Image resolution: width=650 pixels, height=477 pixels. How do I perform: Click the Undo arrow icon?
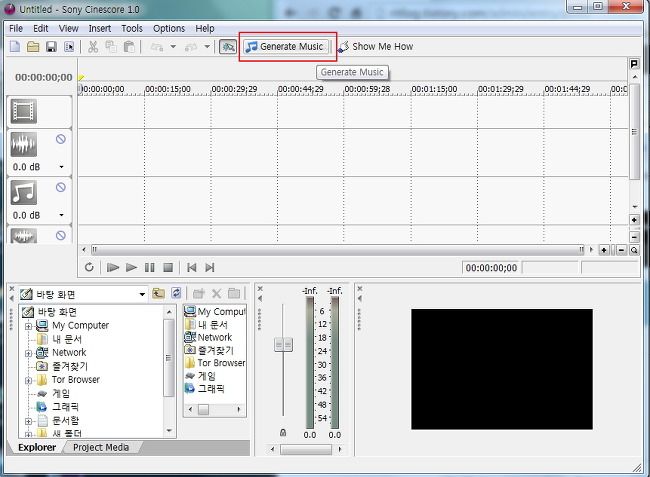[157, 47]
